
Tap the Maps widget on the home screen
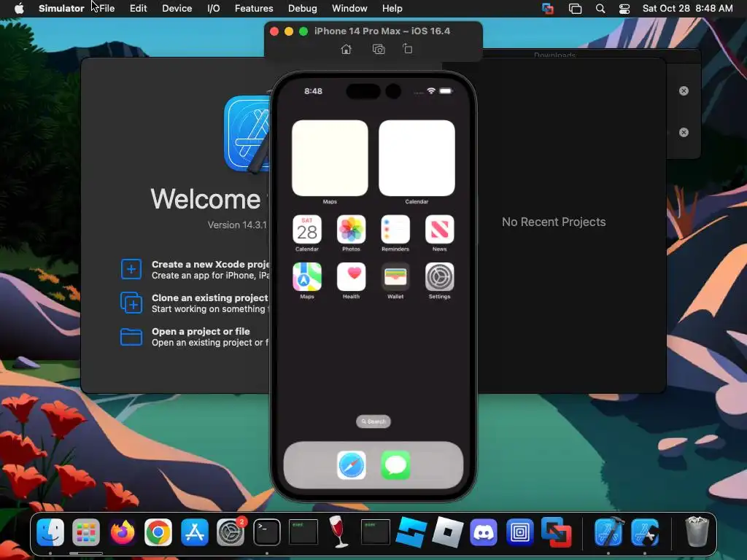330,158
